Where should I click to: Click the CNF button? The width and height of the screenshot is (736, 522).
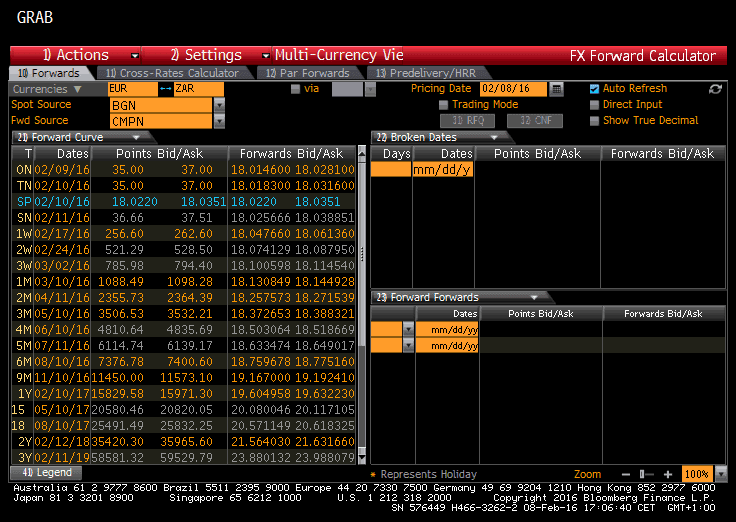click(535, 121)
